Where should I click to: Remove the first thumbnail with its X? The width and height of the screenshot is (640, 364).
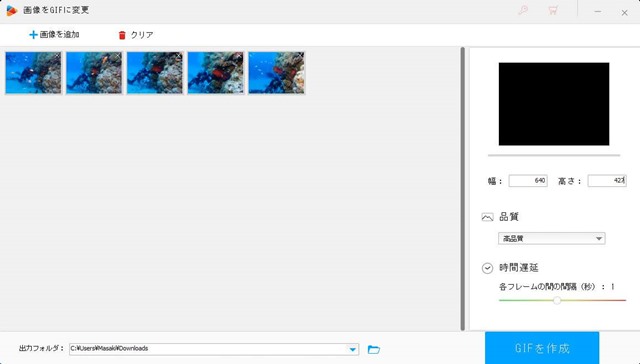point(57,55)
